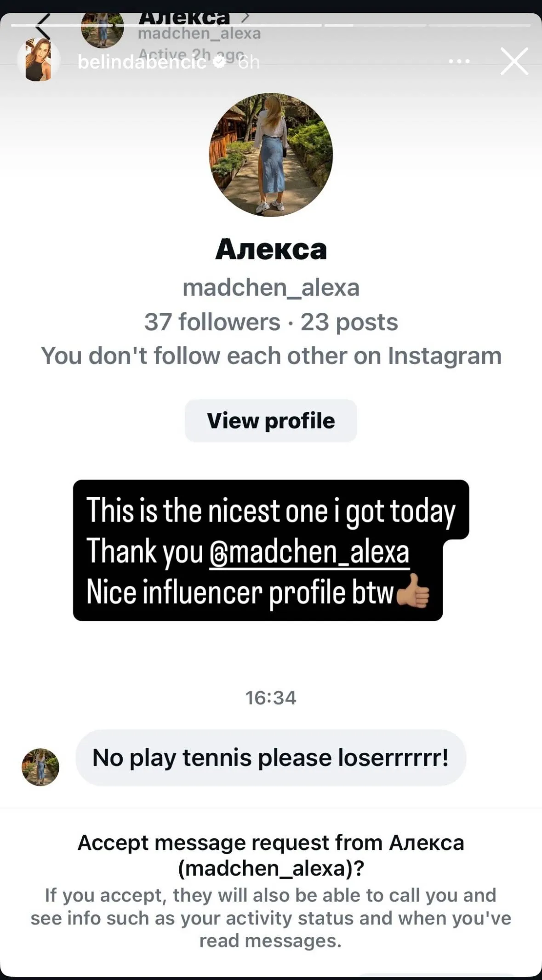Tap the back arrow in chat header
The height and width of the screenshot is (980, 542).
[x=43, y=28]
